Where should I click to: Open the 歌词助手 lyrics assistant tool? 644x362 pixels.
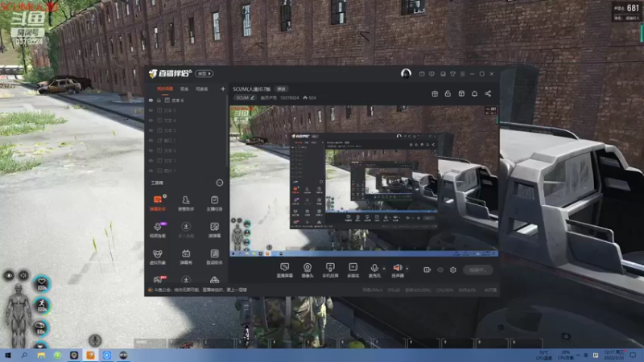click(214, 257)
